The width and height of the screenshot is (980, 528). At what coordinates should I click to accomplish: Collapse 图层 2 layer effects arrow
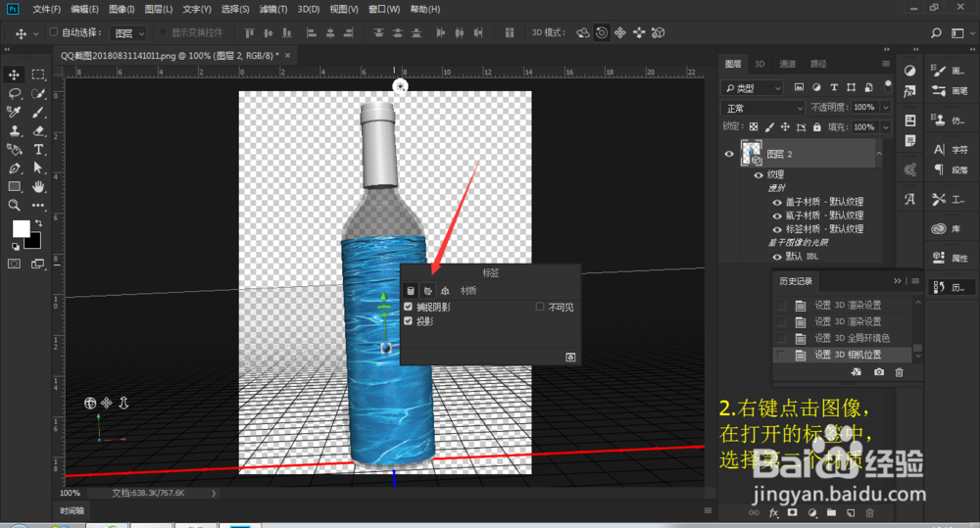click(x=879, y=154)
